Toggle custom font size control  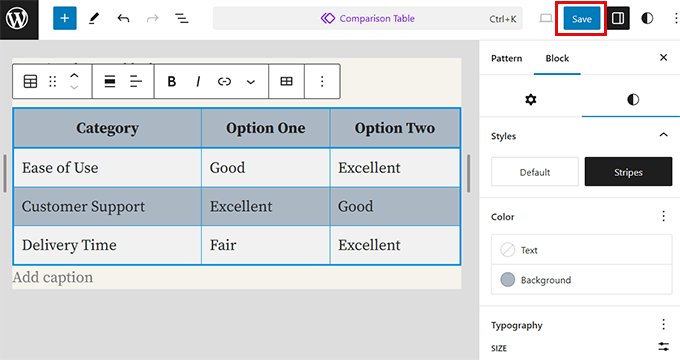coord(663,347)
